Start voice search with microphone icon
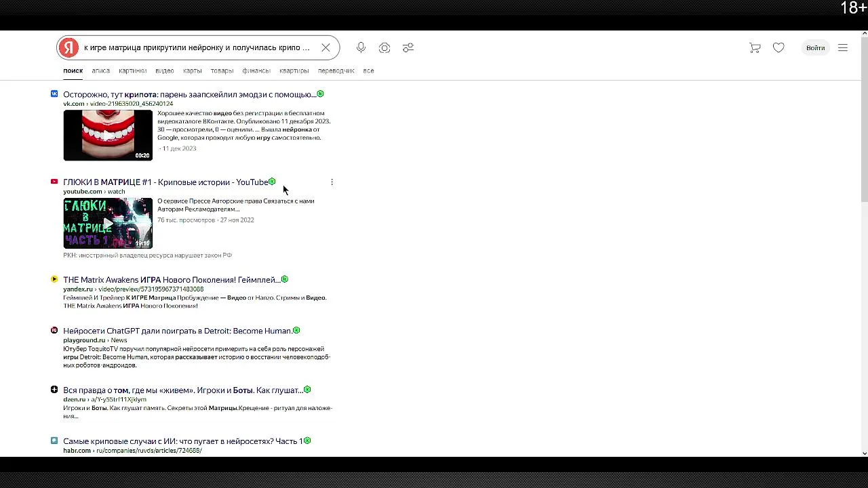This screenshot has width=868, height=488. 361,47
